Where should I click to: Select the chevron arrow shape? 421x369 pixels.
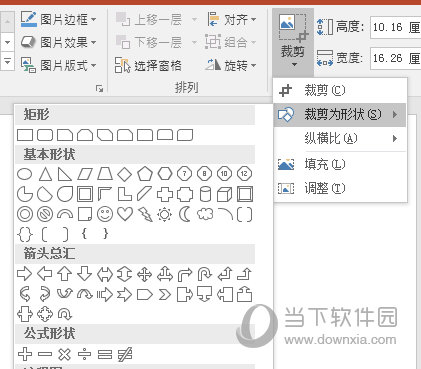click(x=165, y=294)
